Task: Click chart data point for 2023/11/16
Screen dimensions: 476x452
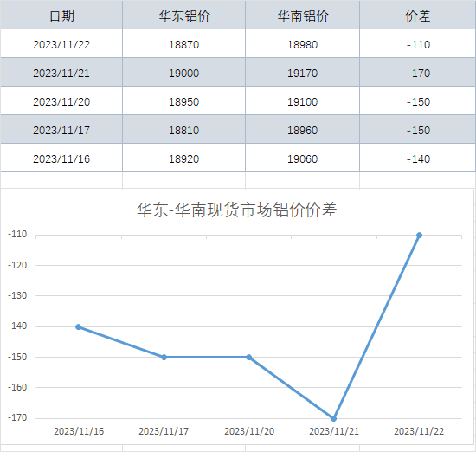Action: [78, 326]
